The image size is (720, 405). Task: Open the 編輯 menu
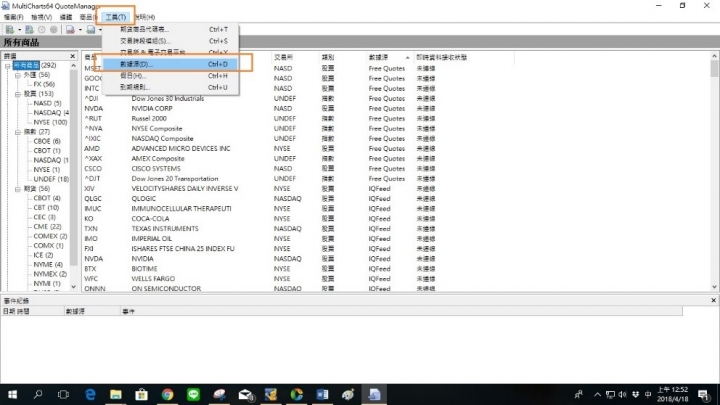click(66, 17)
